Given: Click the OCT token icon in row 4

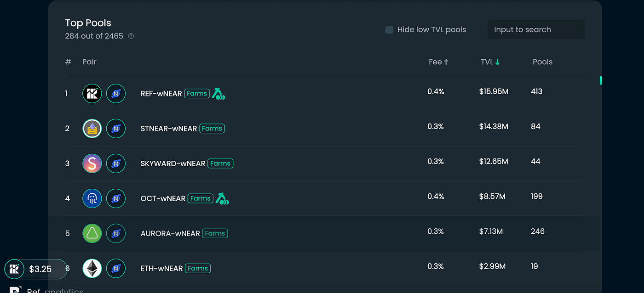Looking at the screenshot, I should (x=92, y=198).
